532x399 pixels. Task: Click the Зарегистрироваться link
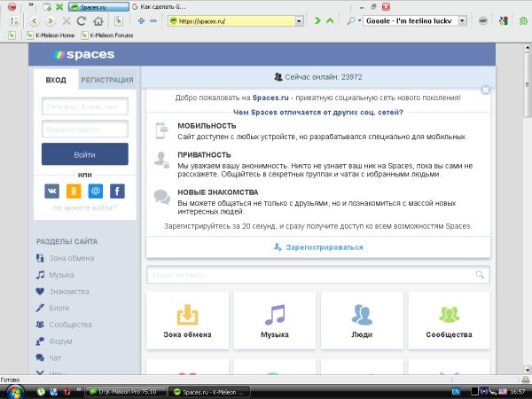click(318, 247)
